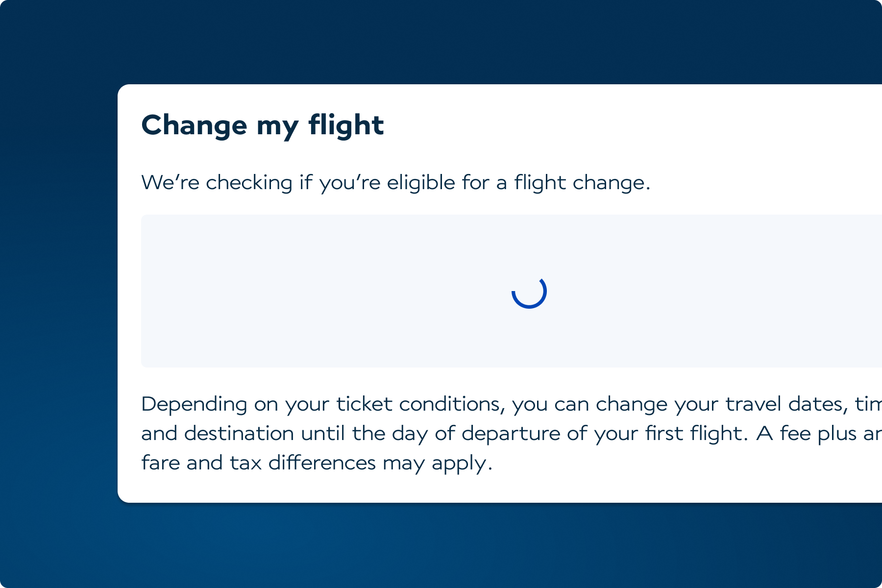Click the blue loading spinner

point(529,292)
